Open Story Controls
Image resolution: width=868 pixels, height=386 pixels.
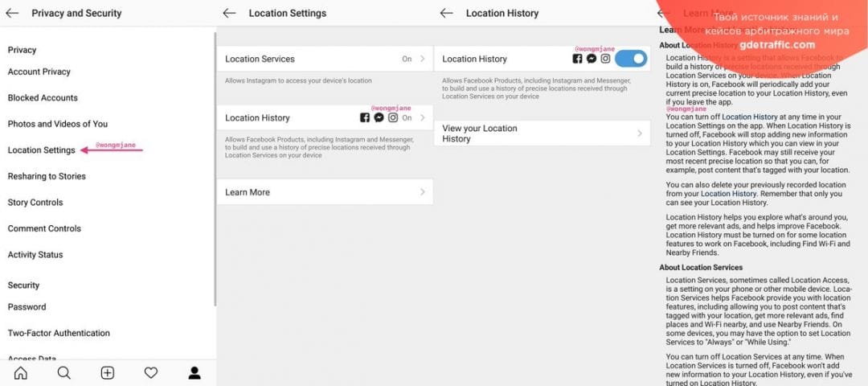[x=35, y=203]
